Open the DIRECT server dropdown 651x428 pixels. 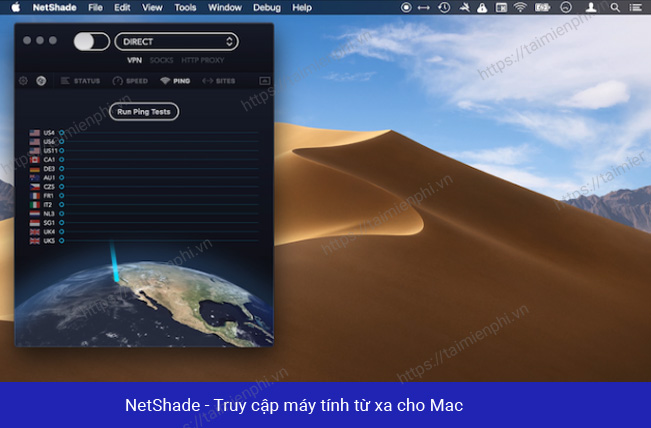tap(176, 42)
